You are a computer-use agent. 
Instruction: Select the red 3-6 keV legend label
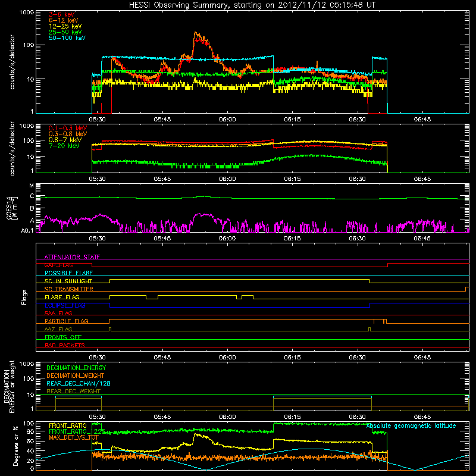coord(62,14)
